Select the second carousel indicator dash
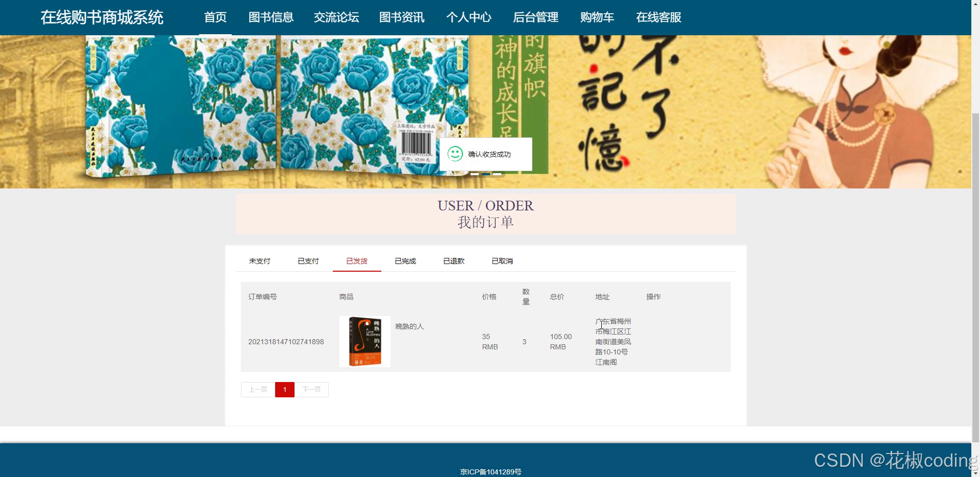The image size is (980, 477). (486, 174)
